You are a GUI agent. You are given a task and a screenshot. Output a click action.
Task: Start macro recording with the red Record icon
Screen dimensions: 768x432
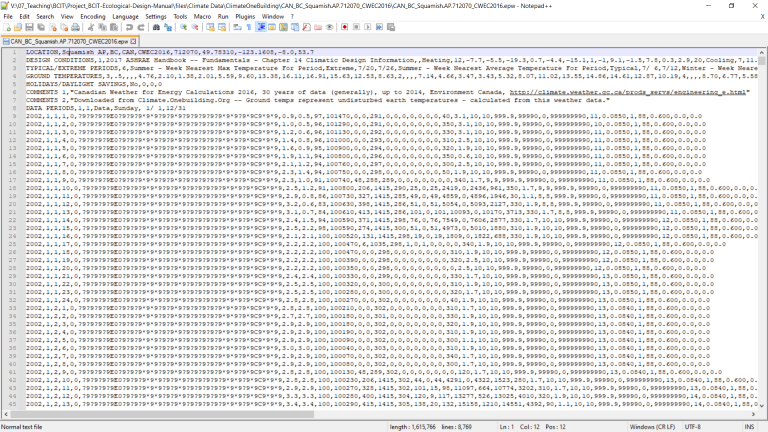click(345, 29)
